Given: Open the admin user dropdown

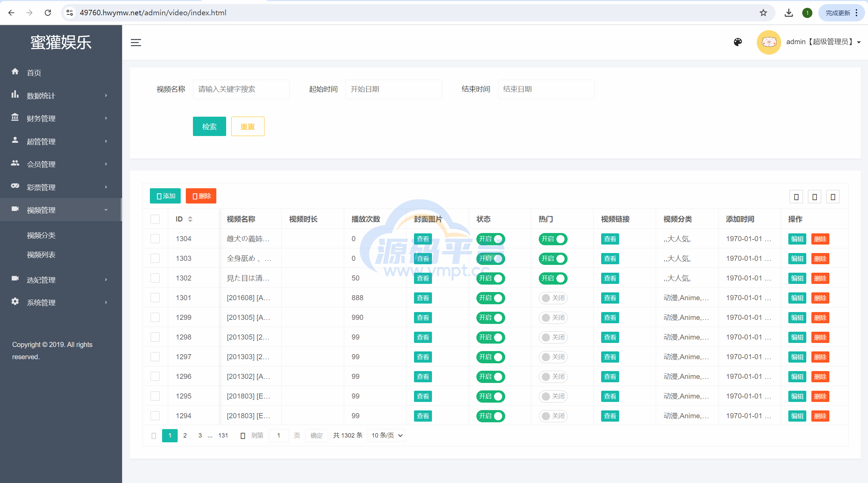Looking at the screenshot, I should (x=823, y=42).
